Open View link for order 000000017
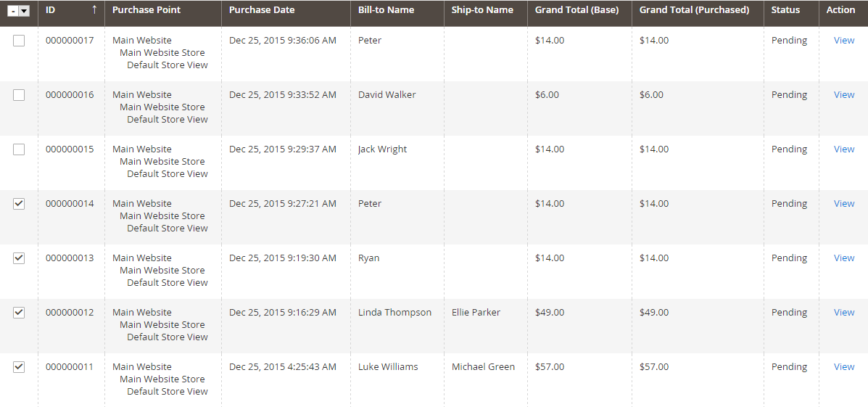Screen dimensions: 868x407 844,41
